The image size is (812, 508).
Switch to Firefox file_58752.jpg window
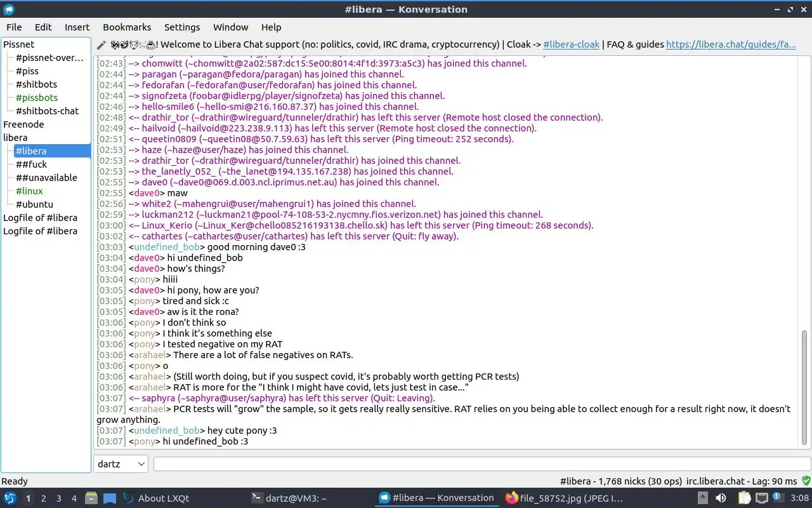click(x=565, y=498)
